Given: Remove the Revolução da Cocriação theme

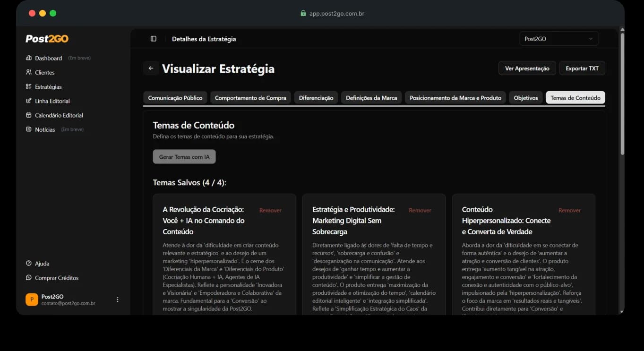Looking at the screenshot, I should (270, 210).
